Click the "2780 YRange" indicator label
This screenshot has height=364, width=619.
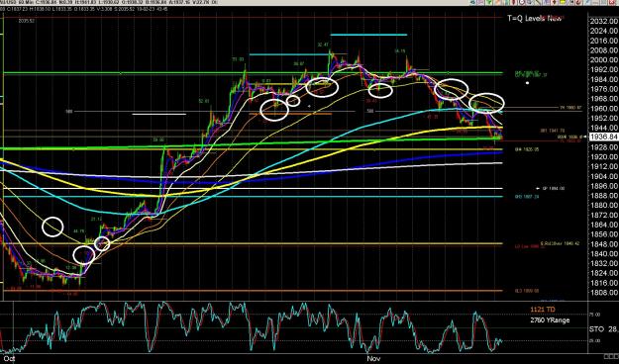[550, 320]
